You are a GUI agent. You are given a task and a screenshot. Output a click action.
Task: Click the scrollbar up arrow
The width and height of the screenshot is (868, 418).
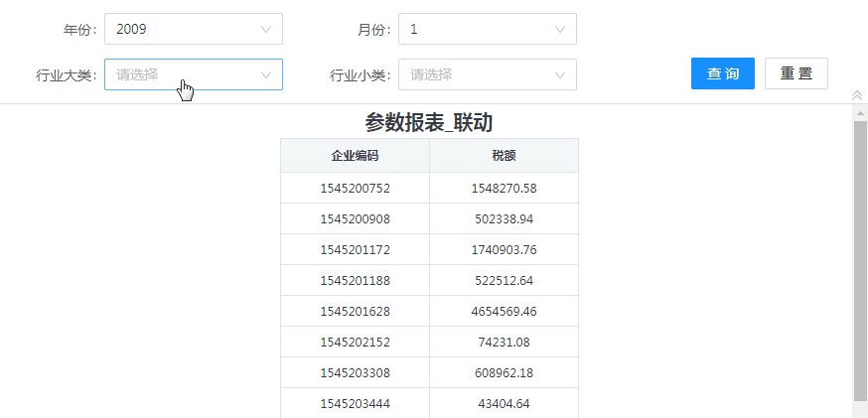pos(860,113)
